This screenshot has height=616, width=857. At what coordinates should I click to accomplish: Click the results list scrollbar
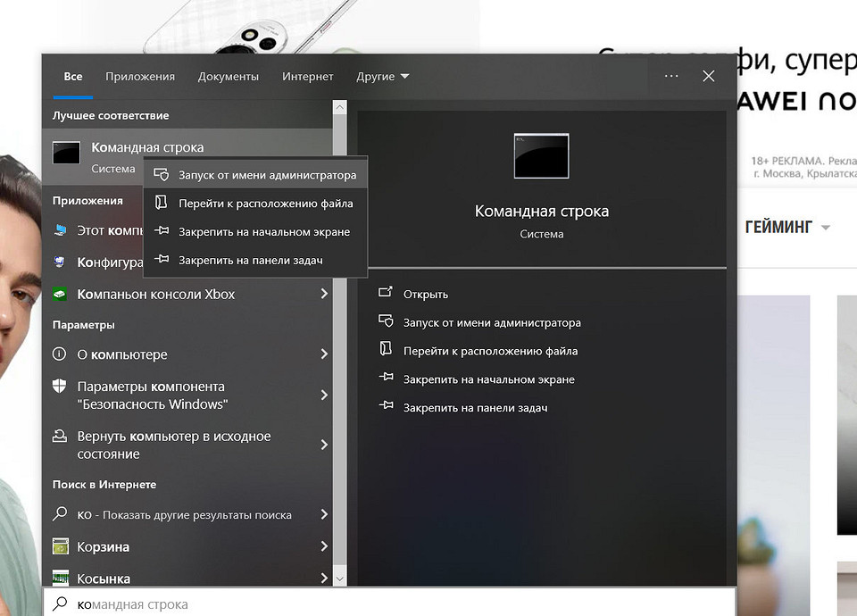click(339, 339)
